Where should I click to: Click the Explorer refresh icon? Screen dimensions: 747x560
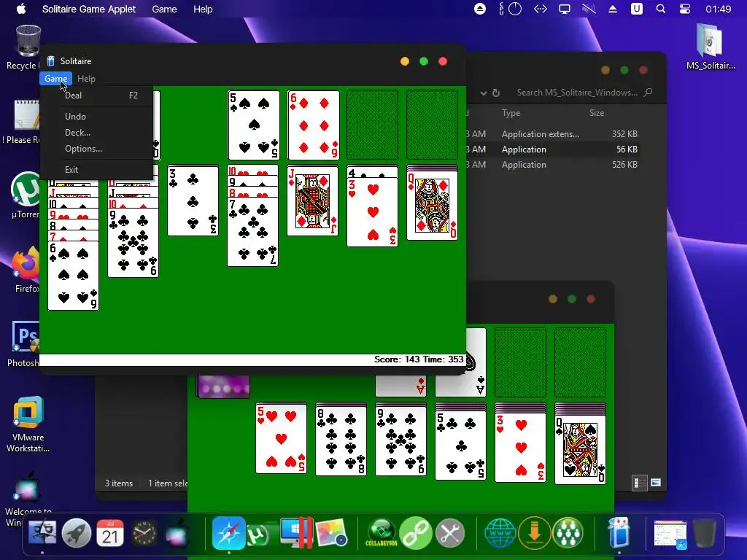click(496, 93)
